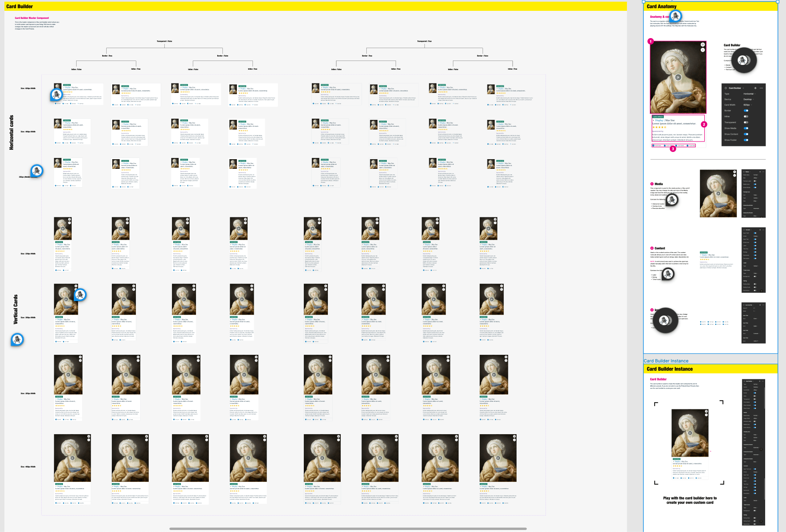Open the icon dropdown showing Contrast
This screenshot has height=532, width=786.
click(x=756, y=334)
